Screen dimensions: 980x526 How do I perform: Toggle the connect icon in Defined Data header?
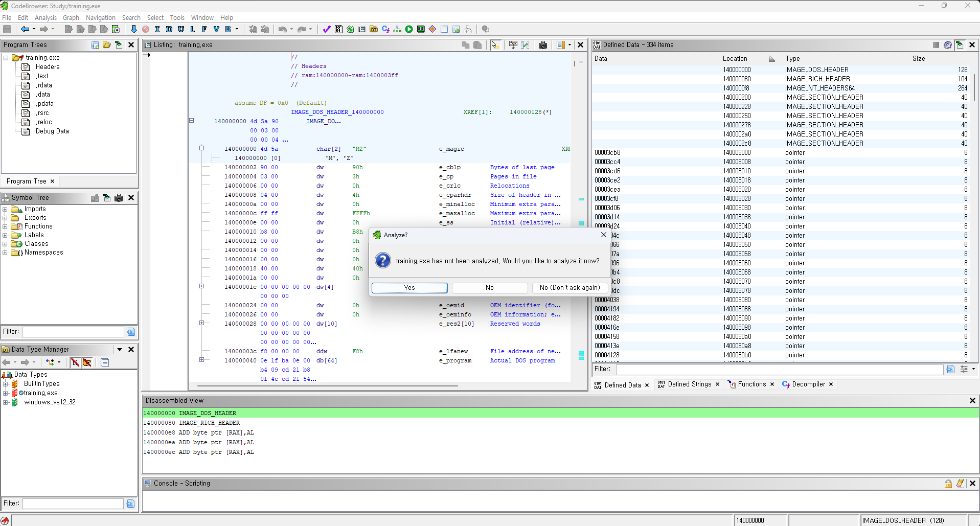pos(960,45)
